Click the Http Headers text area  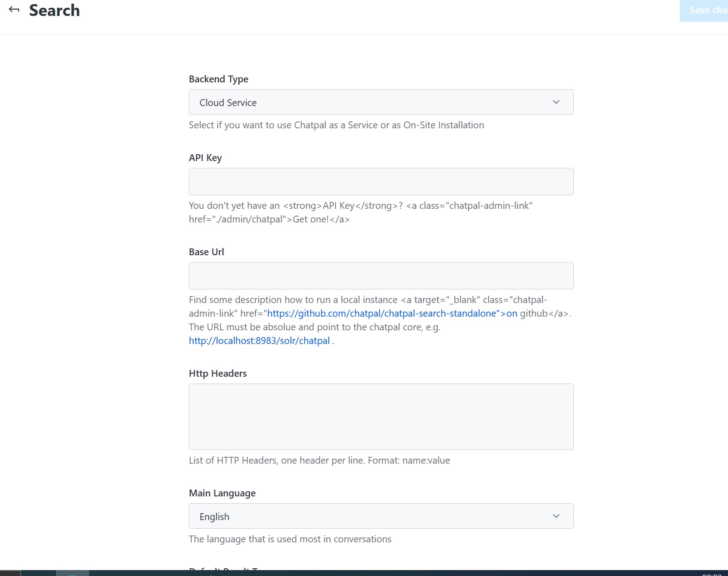(x=381, y=416)
